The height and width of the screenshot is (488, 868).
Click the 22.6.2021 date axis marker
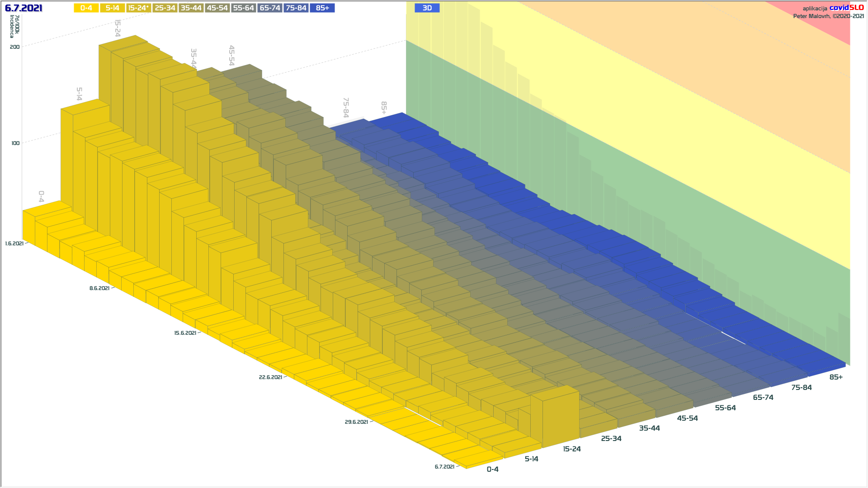(x=270, y=377)
